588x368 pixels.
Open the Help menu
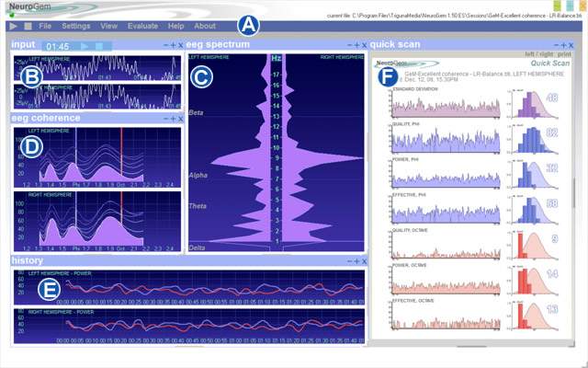(x=175, y=26)
